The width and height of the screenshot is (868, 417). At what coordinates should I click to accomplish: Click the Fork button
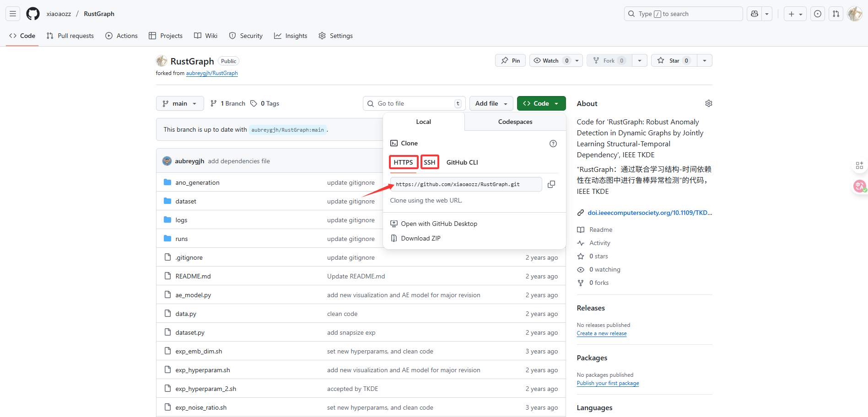609,60
